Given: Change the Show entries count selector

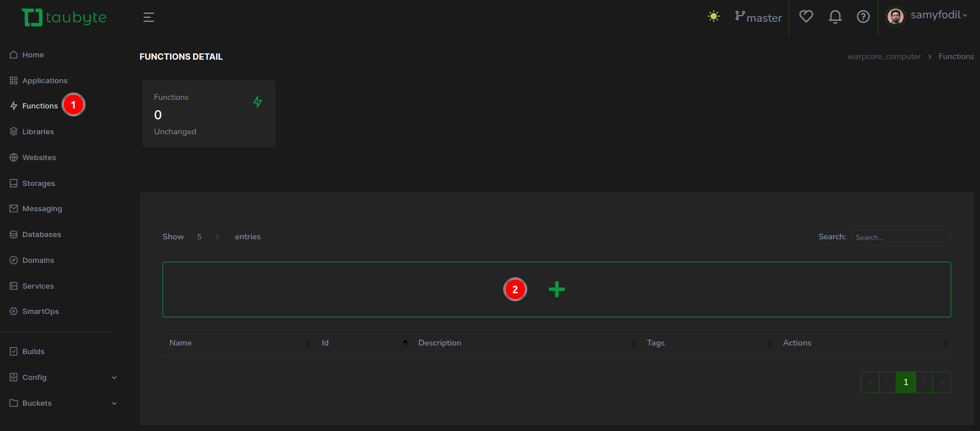Looking at the screenshot, I should click(209, 237).
